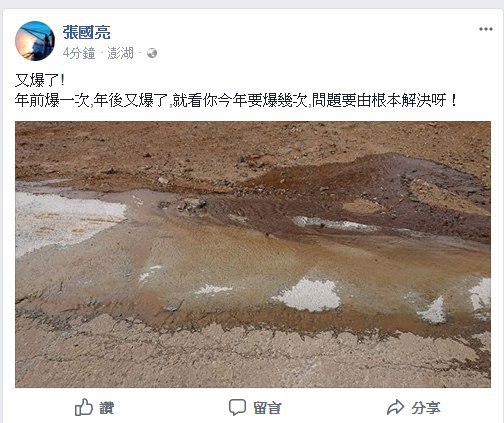Open 張國亮's round profile picture

tap(35, 41)
